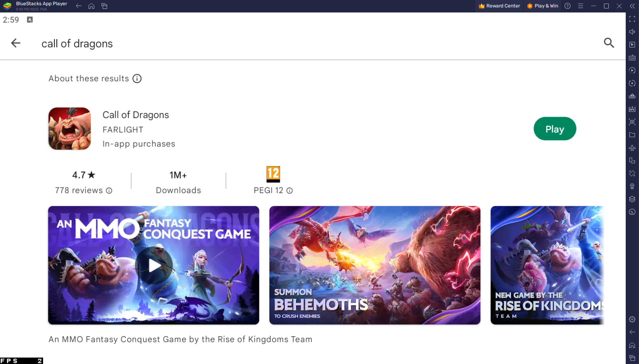Open the Call of Dragons app icon
Viewport: 639px width, 364px height.
(x=70, y=129)
